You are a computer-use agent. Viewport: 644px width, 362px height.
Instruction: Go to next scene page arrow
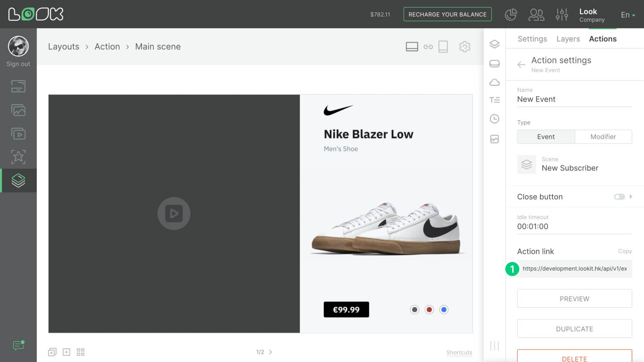pos(271,352)
